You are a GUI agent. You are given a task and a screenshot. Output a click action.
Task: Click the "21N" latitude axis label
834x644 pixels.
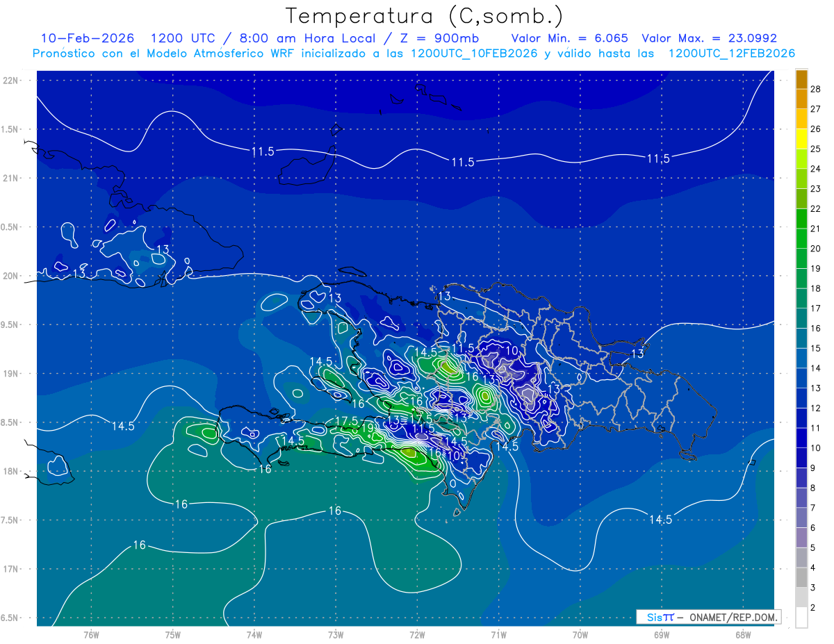click(x=12, y=178)
